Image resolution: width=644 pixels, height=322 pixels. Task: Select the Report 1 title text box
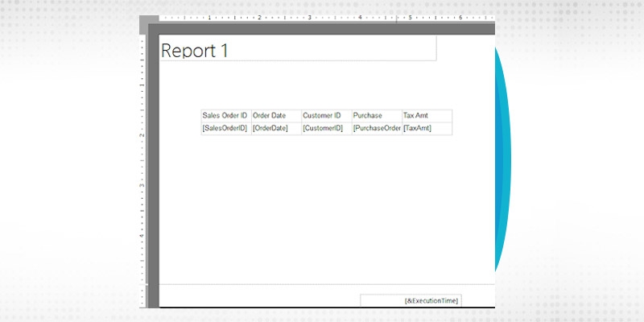coord(298,48)
